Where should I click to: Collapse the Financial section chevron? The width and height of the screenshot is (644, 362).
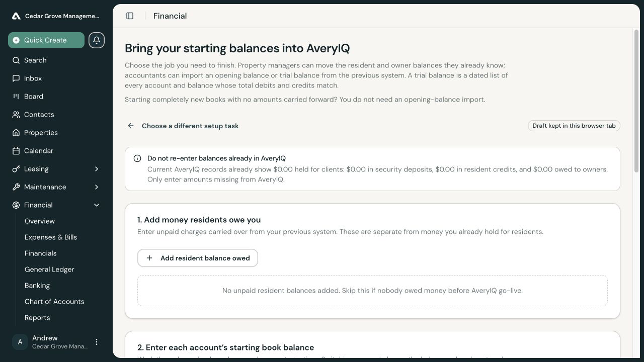tap(97, 205)
